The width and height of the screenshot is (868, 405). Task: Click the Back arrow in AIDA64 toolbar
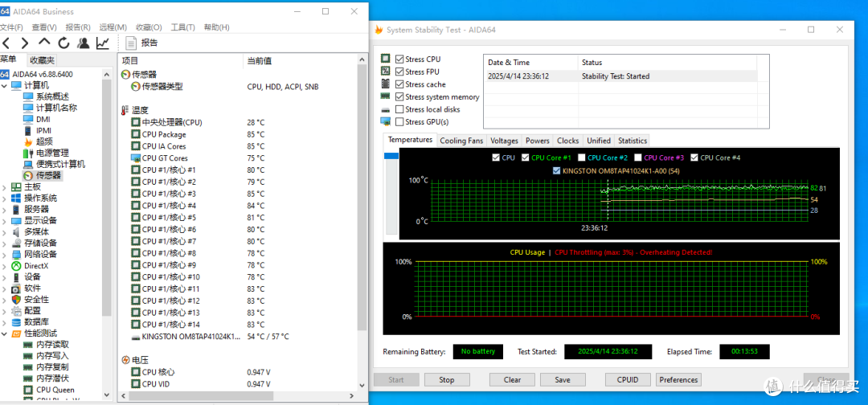6,43
